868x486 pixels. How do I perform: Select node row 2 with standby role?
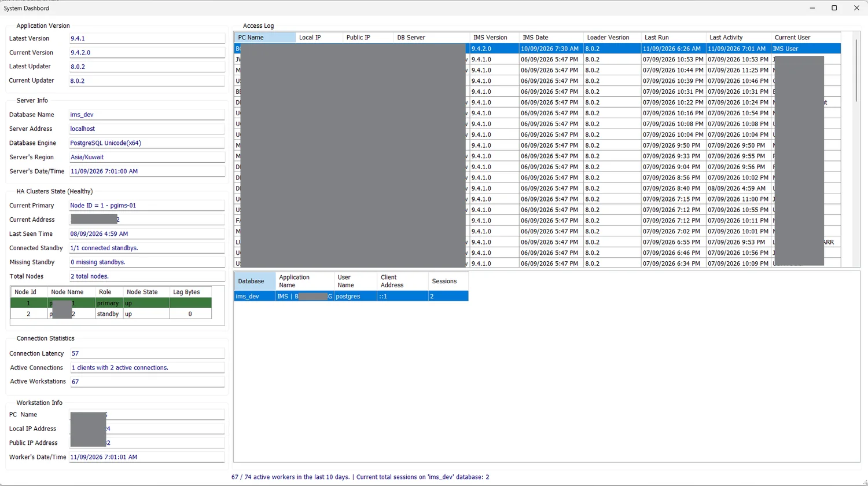(111, 314)
